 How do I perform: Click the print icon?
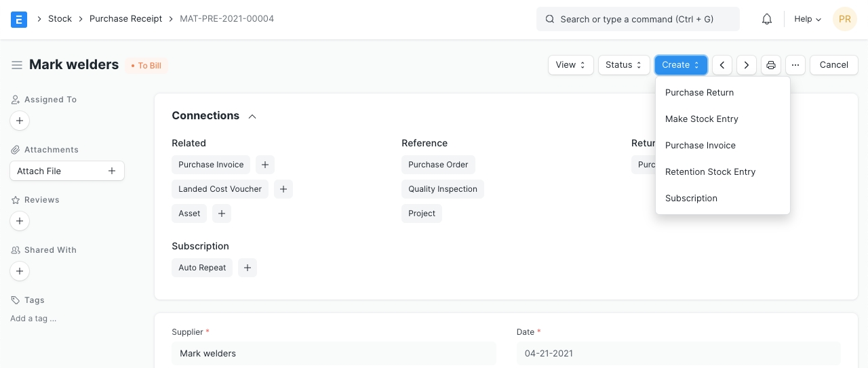tap(771, 65)
